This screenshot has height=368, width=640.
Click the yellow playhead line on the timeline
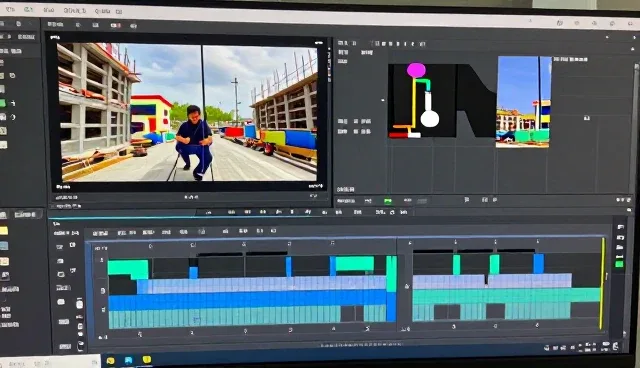pos(602,284)
